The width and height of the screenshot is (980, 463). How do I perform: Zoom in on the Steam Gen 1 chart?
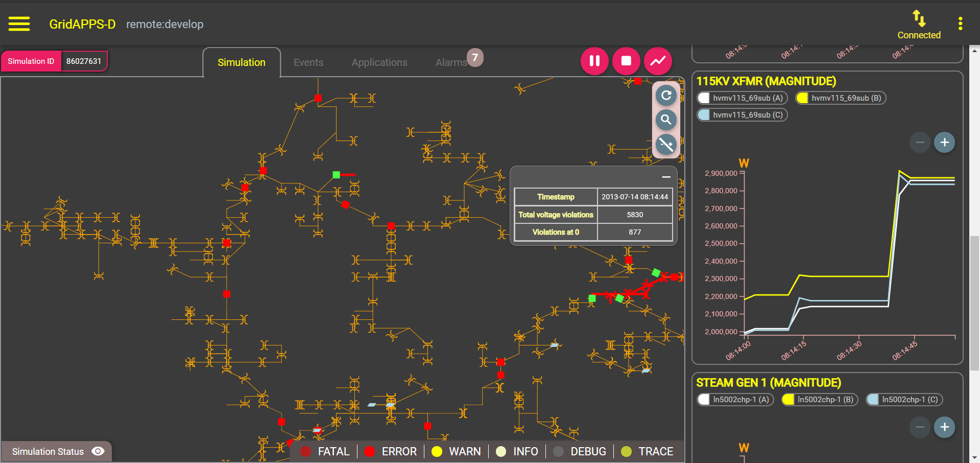[944, 427]
